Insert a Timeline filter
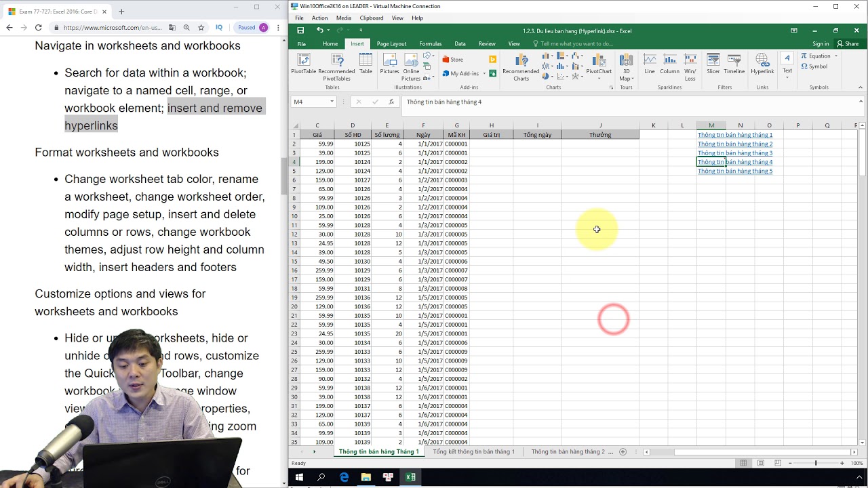 (734, 64)
